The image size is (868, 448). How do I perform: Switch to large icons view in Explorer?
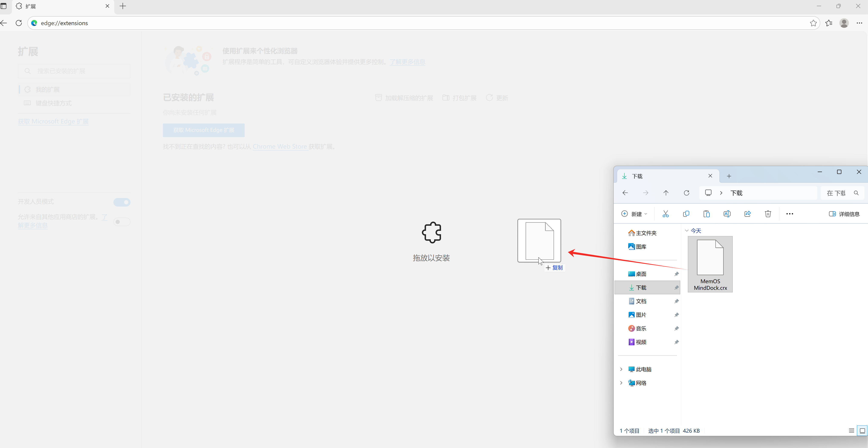(862, 431)
